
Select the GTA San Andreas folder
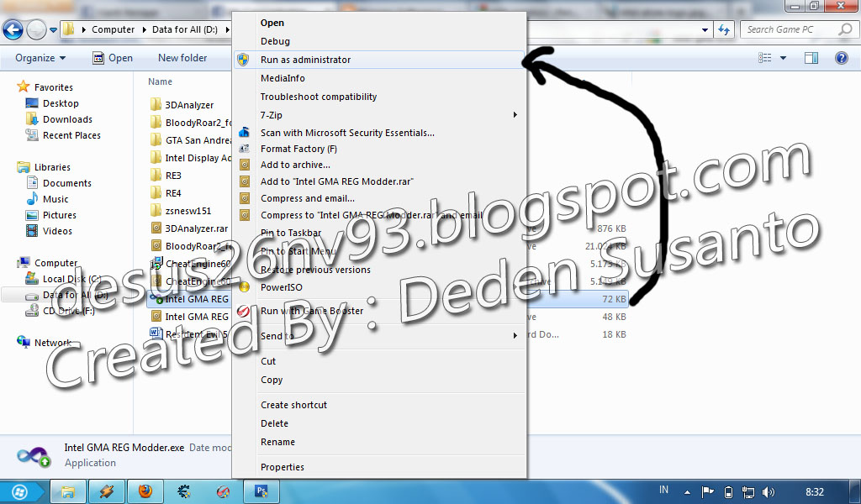click(198, 139)
